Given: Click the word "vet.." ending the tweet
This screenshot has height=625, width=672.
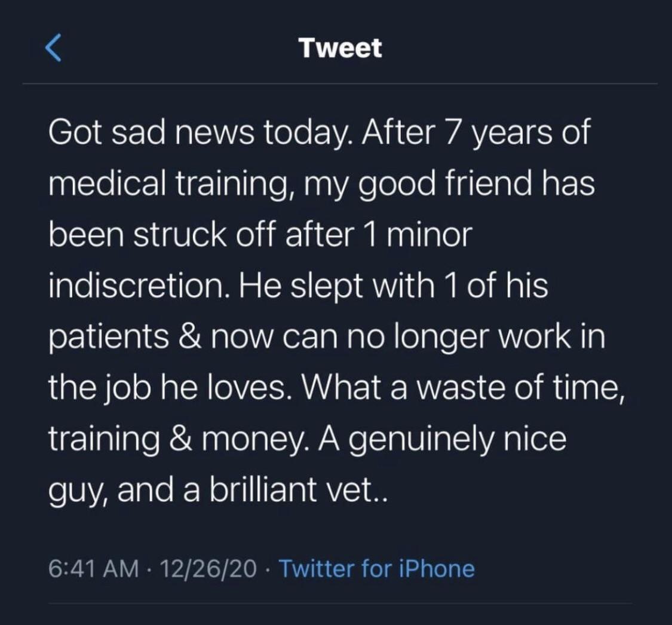Looking at the screenshot, I should click(x=358, y=492).
